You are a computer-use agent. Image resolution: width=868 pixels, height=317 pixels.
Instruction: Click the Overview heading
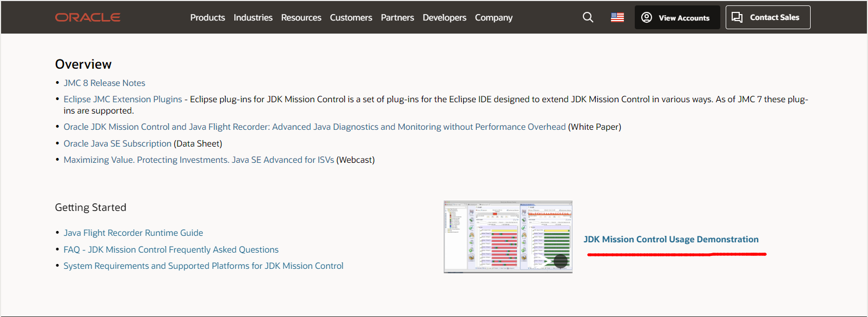coord(83,64)
